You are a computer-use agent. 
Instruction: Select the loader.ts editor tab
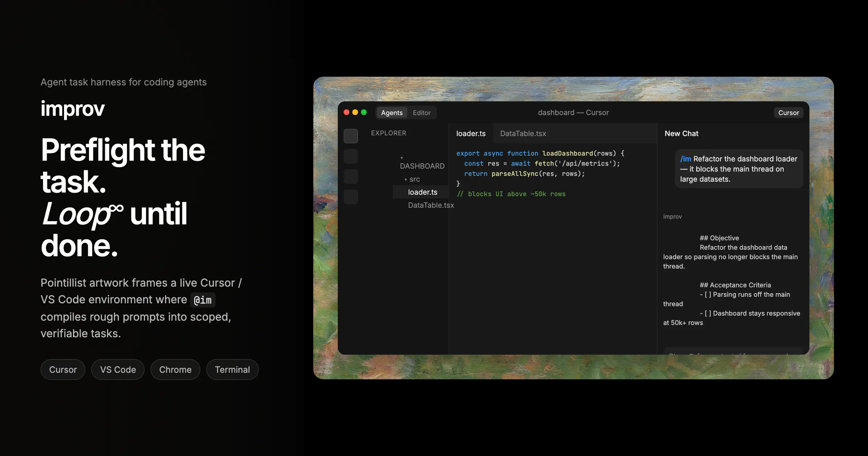pos(471,134)
